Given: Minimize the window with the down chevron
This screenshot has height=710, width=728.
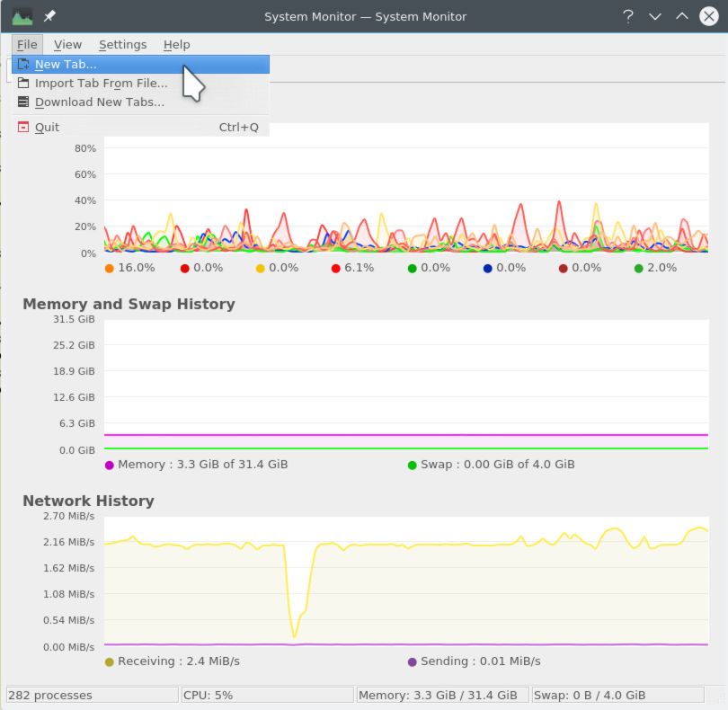Looking at the screenshot, I should click(x=655, y=17).
